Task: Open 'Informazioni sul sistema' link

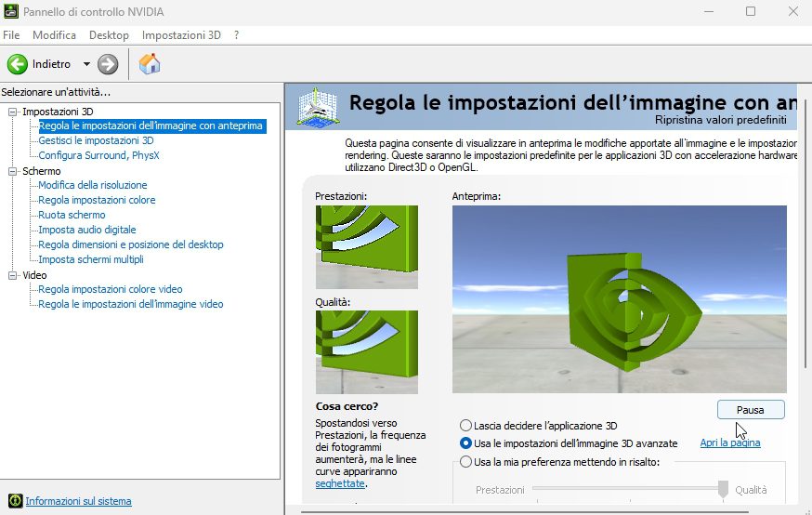Action: [x=78, y=500]
